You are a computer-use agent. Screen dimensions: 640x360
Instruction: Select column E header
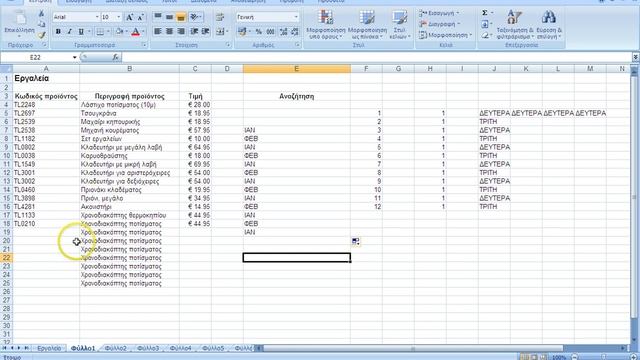point(297,69)
